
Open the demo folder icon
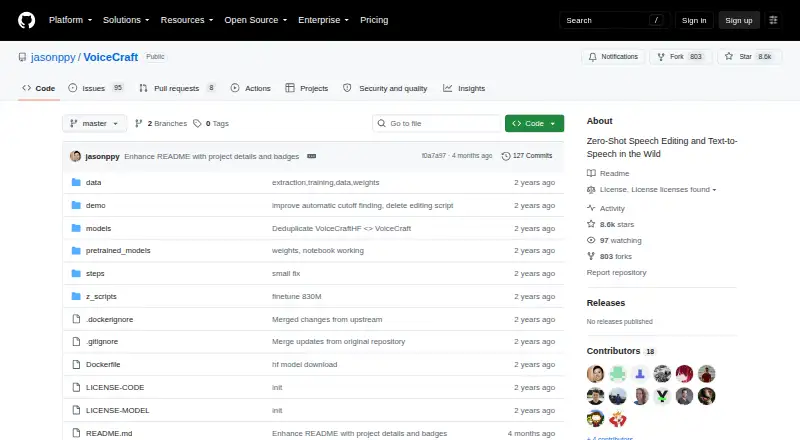click(76, 205)
